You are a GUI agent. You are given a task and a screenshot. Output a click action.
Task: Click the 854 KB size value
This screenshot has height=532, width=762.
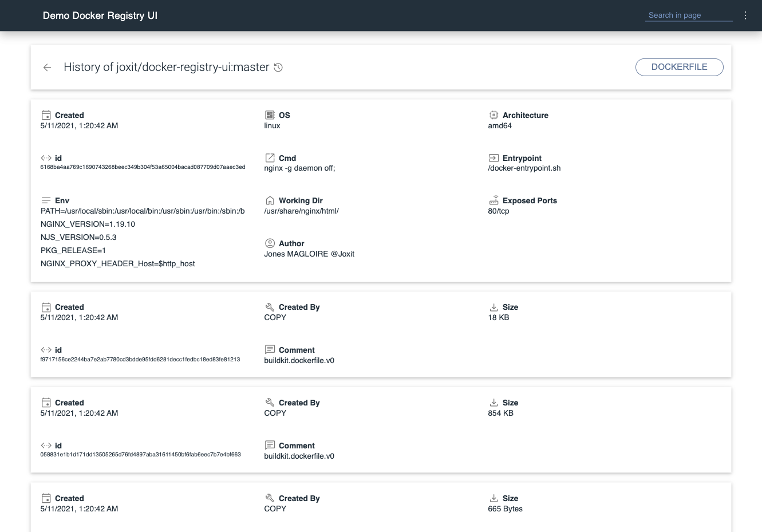tap(501, 413)
